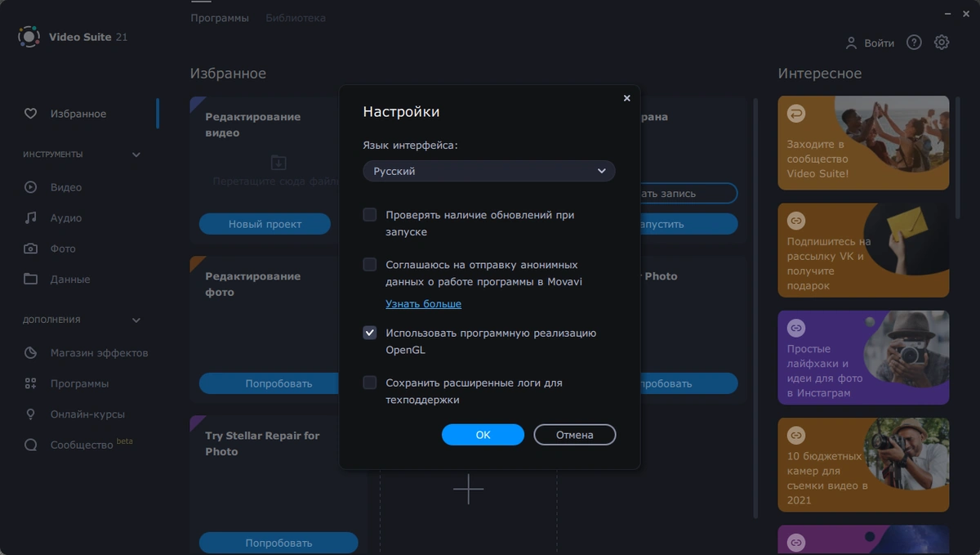This screenshot has width=980, height=555.
Task: Collapse the ДОПОЛНЕНИЯ section chevron
Action: [136, 320]
